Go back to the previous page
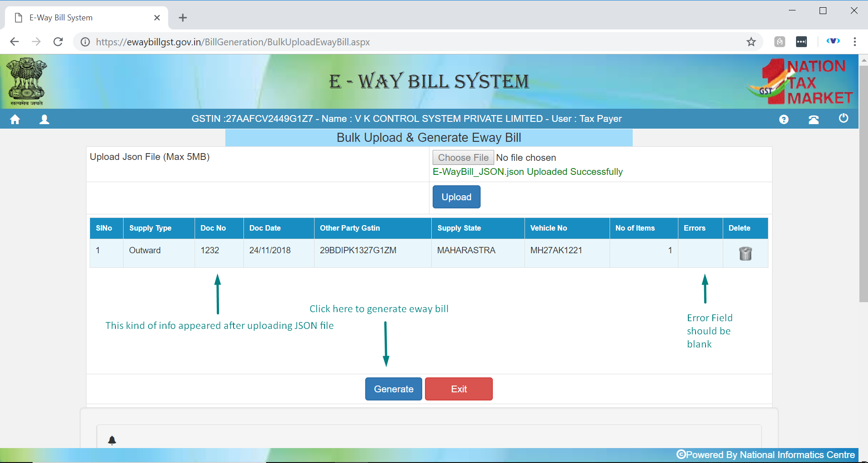868x463 pixels. (14, 42)
